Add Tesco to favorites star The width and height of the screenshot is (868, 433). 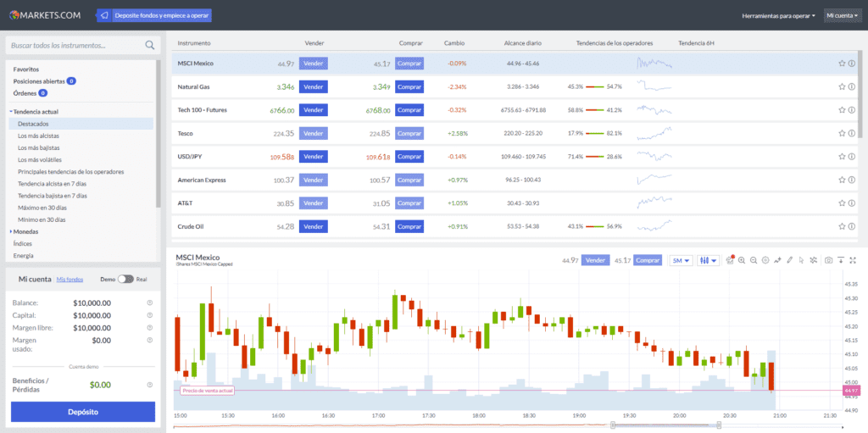(842, 133)
